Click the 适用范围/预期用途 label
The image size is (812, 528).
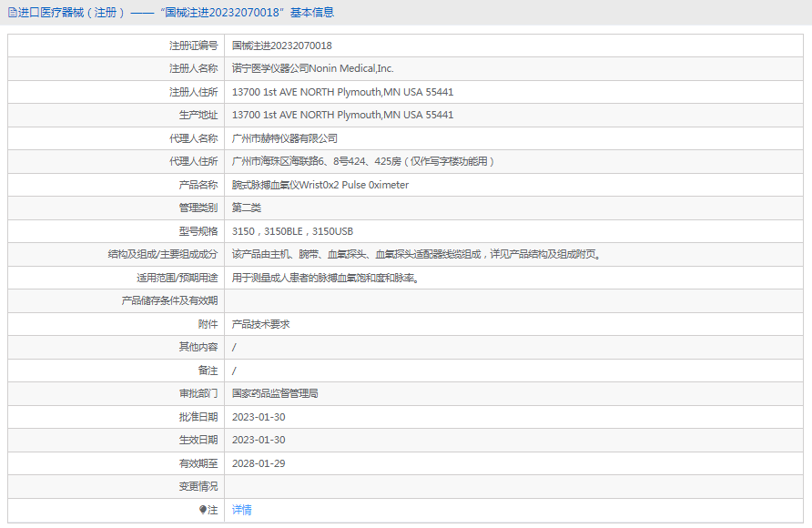coord(178,278)
